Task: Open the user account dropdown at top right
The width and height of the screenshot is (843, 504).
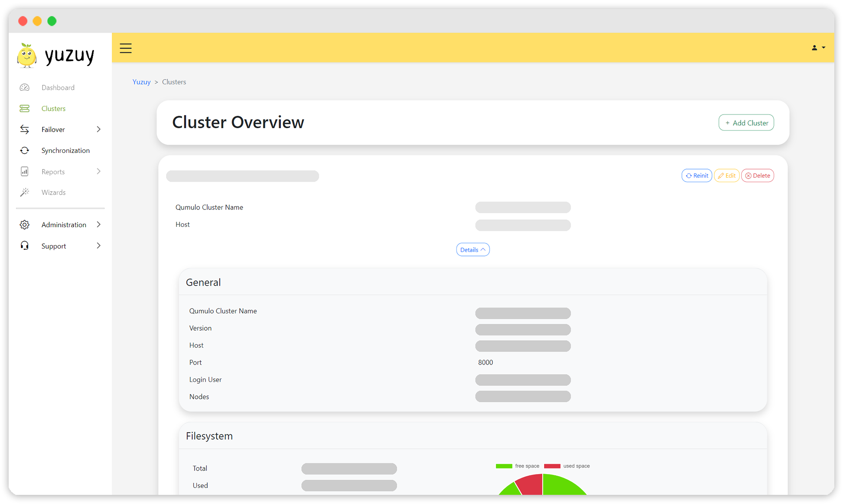Action: pos(817,48)
